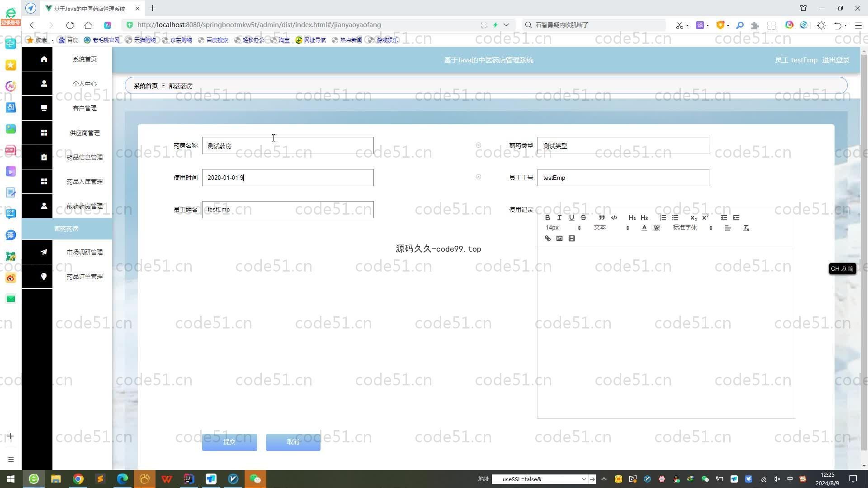The width and height of the screenshot is (868, 488).
Task: Click the lightbulb icon beside 药品订单管理
Action: coord(44,277)
